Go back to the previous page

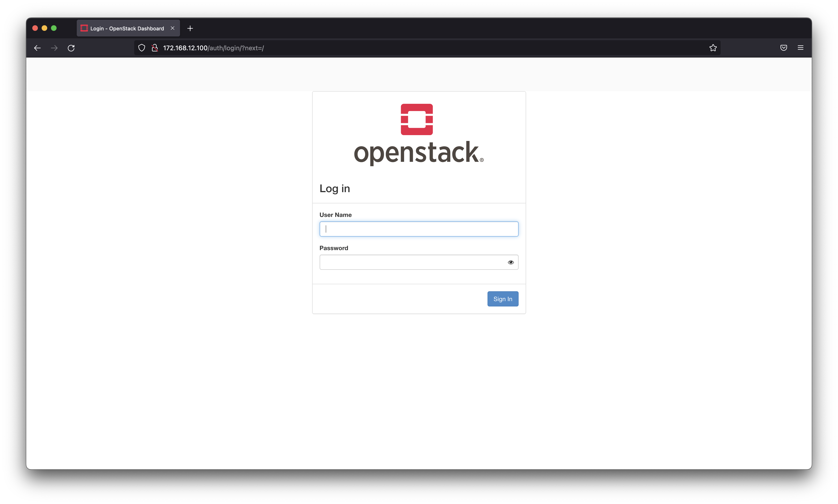37,48
